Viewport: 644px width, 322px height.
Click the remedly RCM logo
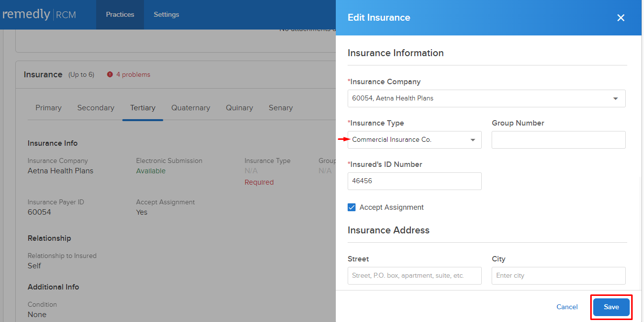pyautogui.click(x=38, y=14)
